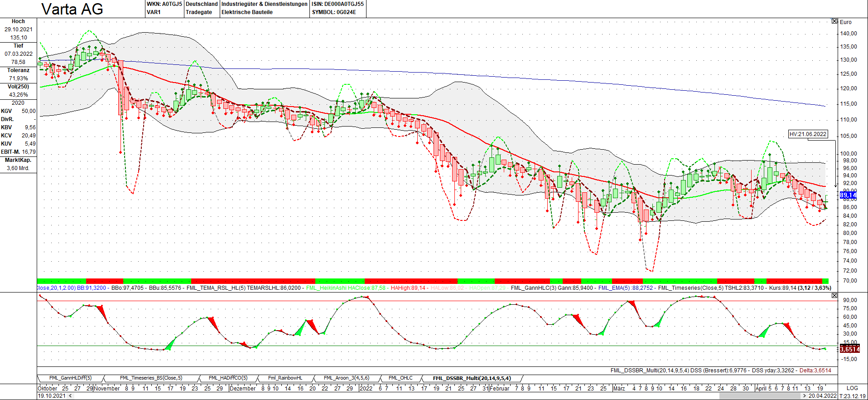Viewport: 868px width, 400px height.
Task: Select the FML_DSSBR_Multi(20,14,9,5,4) tab
Action: (472, 378)
